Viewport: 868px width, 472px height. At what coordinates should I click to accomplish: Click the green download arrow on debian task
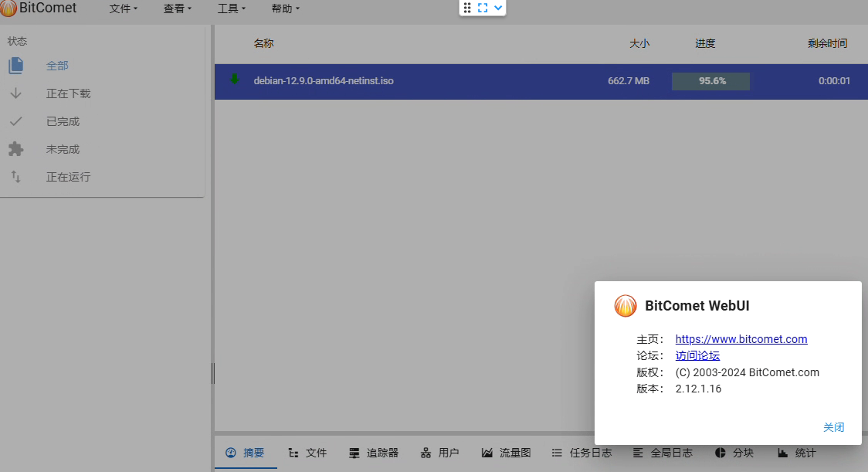[236, 80]
